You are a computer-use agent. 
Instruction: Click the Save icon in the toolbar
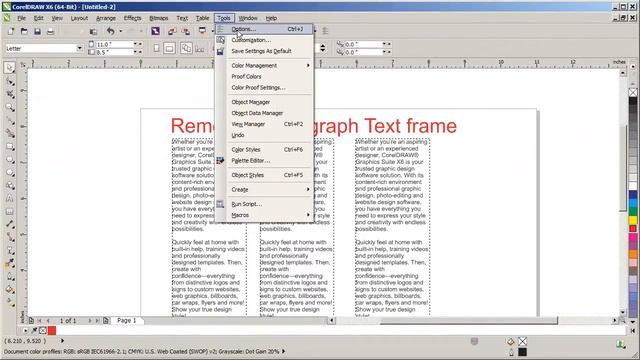click(37, 31)
